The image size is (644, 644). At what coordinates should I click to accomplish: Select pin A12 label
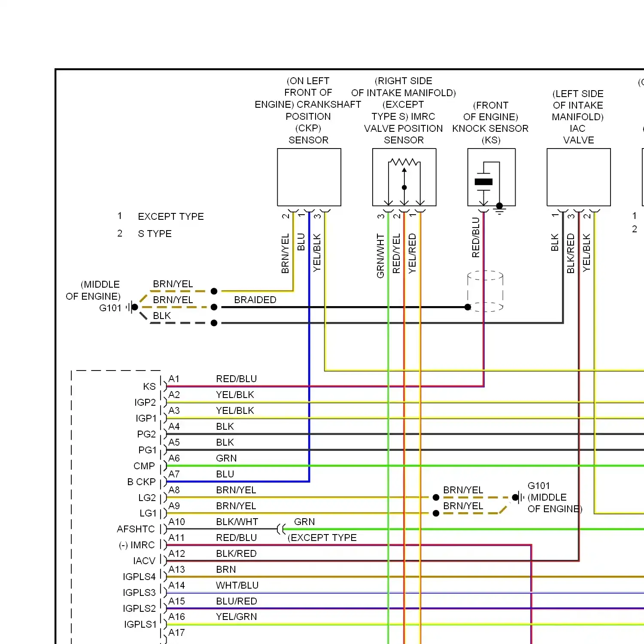pos(176,553)
